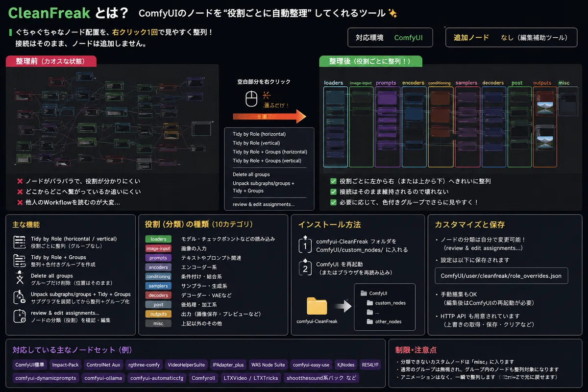Click the red X beside どこからどこへ繋がっているか

click(20, 192)
